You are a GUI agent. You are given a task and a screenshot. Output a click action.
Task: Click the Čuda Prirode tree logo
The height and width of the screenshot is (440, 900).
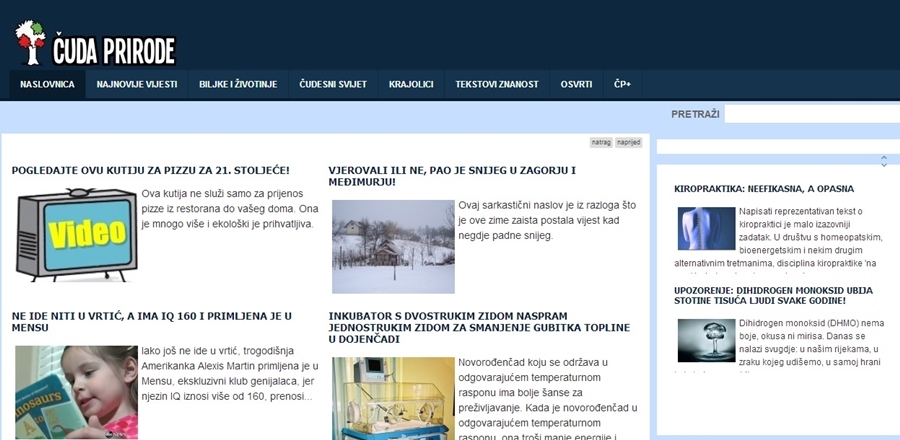coord(31,42)
